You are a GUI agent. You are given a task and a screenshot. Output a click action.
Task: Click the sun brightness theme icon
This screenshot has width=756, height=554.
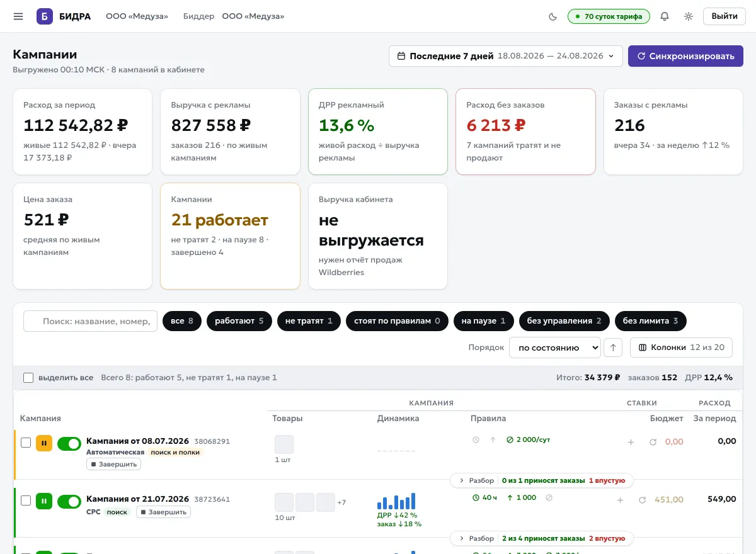(689, 16)
